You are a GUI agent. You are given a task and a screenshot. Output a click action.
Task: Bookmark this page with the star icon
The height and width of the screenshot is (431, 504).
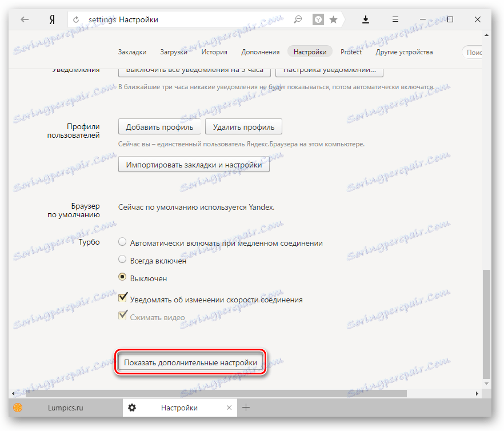point(333,20)
